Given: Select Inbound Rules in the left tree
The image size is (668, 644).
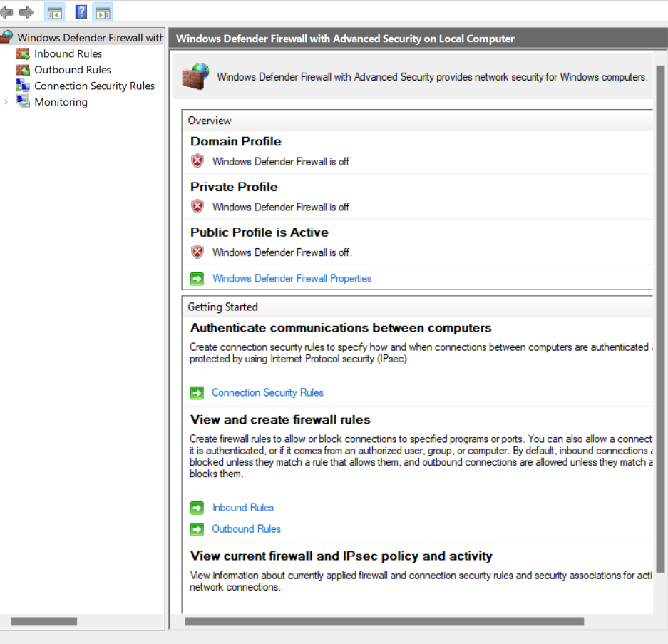Looking at the screenshot, I should pos(68,53).
